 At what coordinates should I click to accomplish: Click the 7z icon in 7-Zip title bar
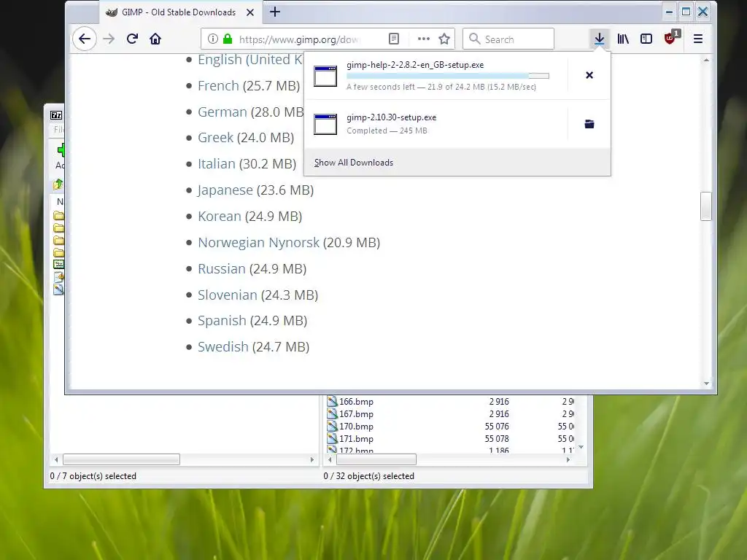click(x=55, y=115)
